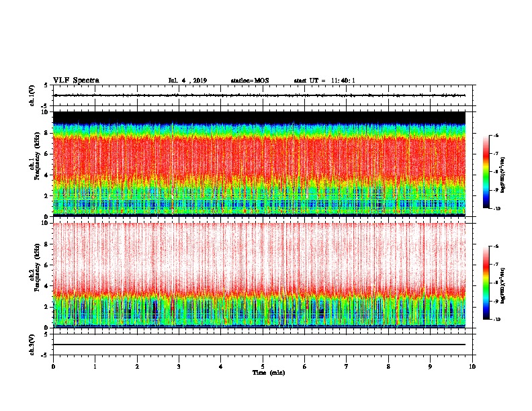The width and height of the screenshot is (532, 411).
Task: Click the "-10" label on ch.2 colorbar
Action: pyautogui.click(x=496, y=320)
